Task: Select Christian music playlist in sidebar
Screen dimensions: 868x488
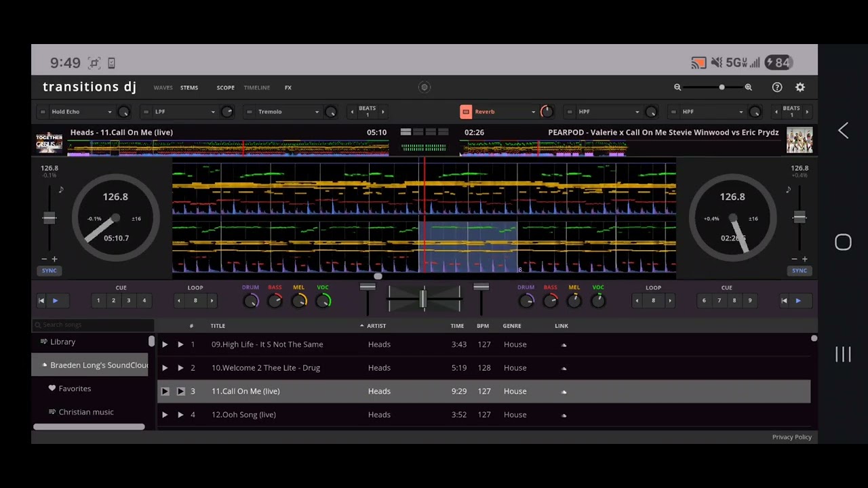Action: 86,412
